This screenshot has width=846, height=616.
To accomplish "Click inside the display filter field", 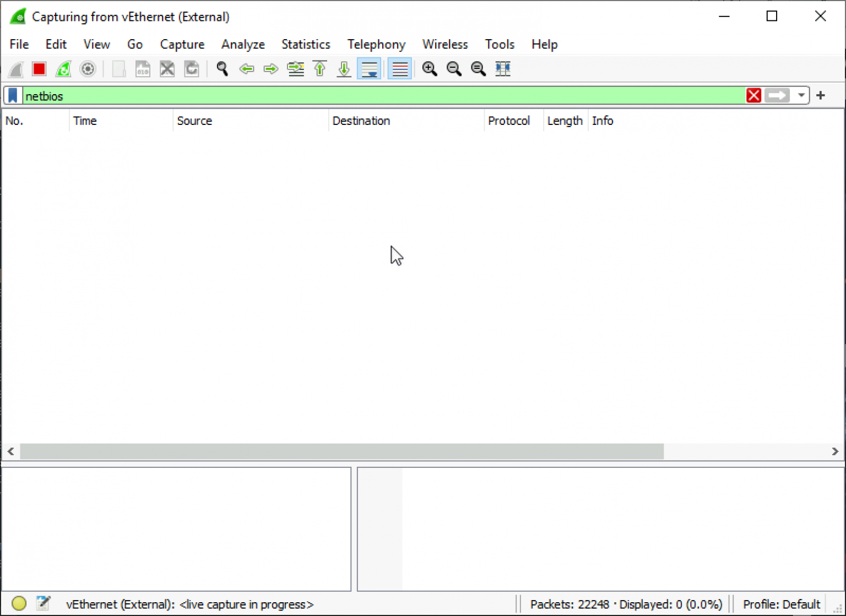I will 386,95.
